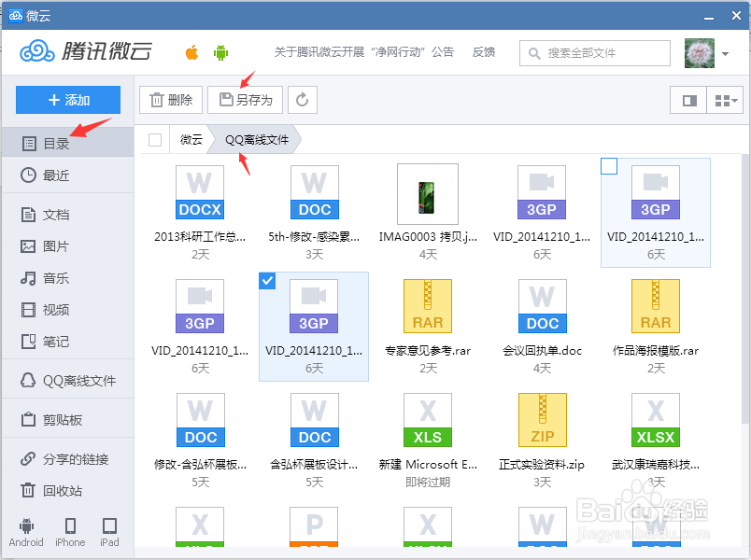This screenshot has width=751, height=560.
Task: Select the 会议回执单.doc file icon
Action: (x=542, y=306)
